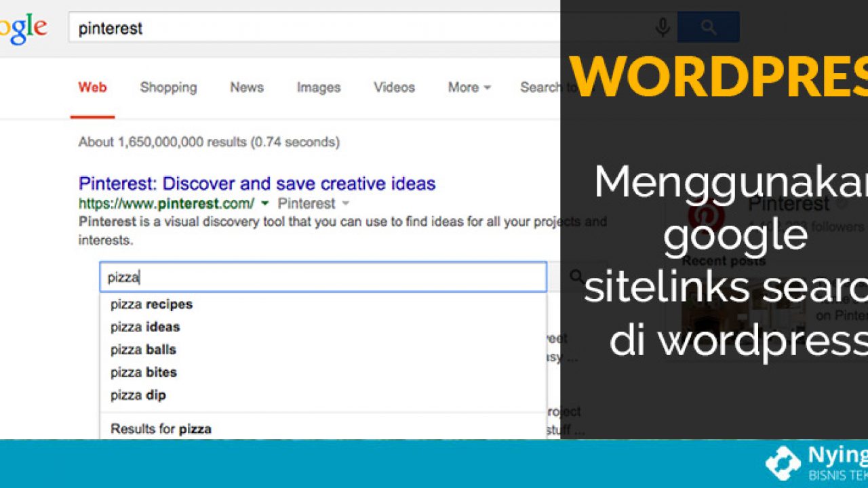The height and width of the screenshot is (488, 868).
Task: Click the sitelinks search field containing pizza
Action: pos(323,277)
